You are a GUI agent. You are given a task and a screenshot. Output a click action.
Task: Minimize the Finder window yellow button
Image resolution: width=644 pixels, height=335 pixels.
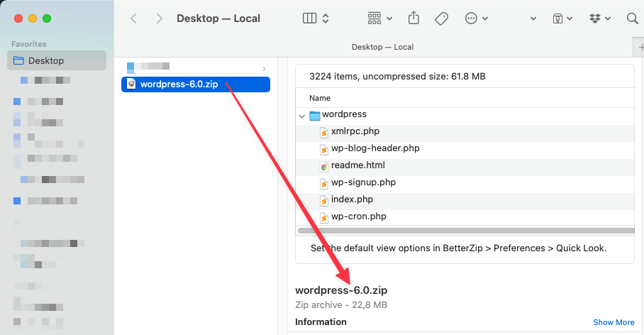(33, 18)
